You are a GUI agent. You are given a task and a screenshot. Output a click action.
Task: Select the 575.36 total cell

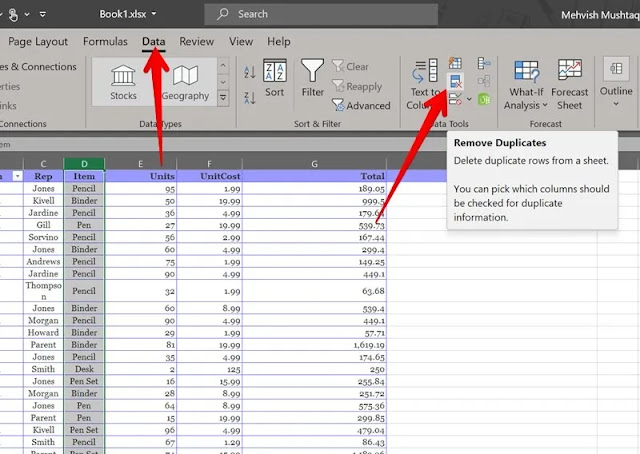click(x=314, y=406)
